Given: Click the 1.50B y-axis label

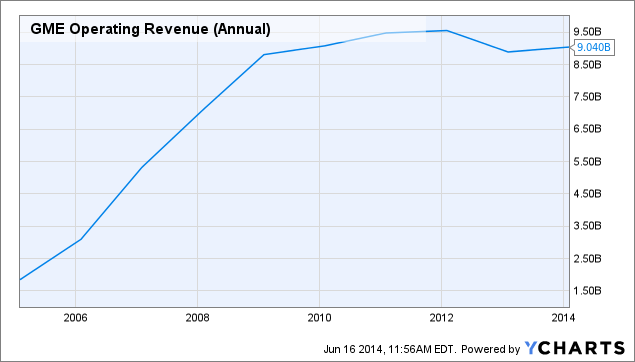Looking at the screenshot, I should [x=588, y=291].
